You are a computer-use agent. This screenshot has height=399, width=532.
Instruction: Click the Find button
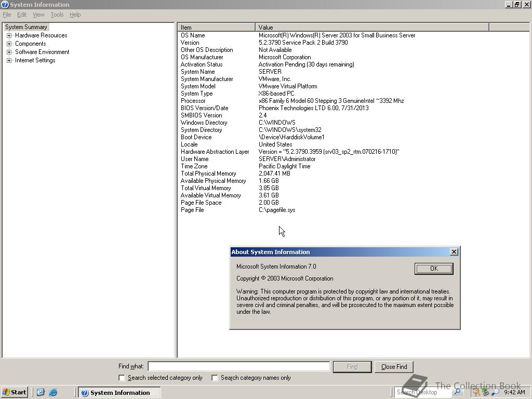(x=352, y=367)
